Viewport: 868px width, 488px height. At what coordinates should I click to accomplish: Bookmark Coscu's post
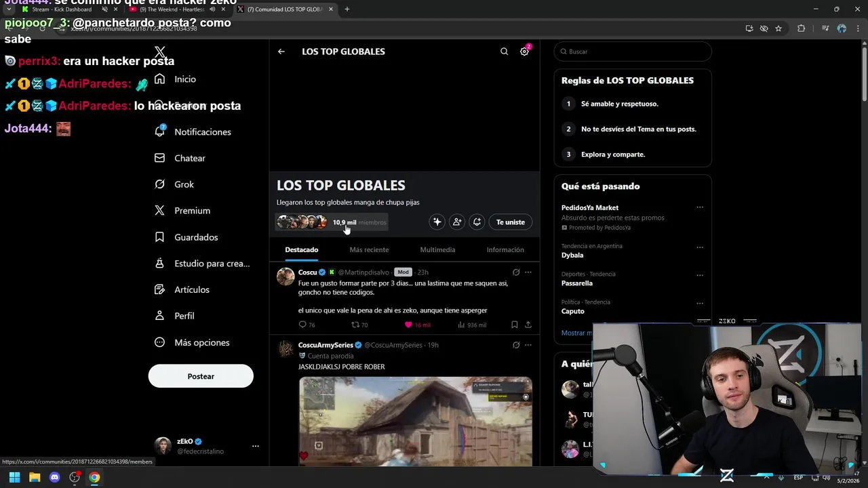coord(515,325)
